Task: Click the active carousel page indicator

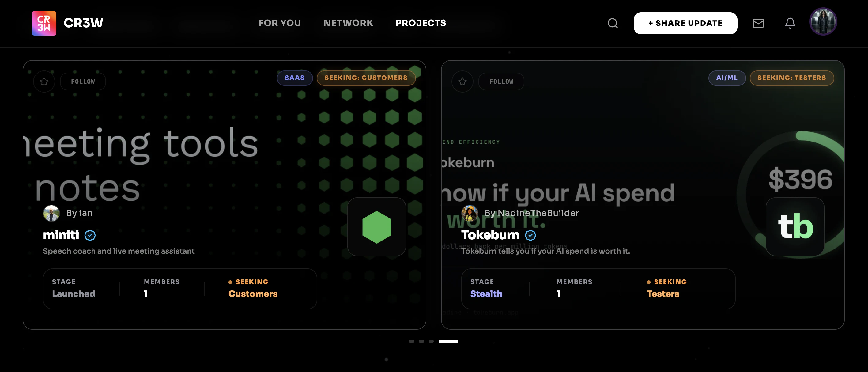Action: click(448, 341)
